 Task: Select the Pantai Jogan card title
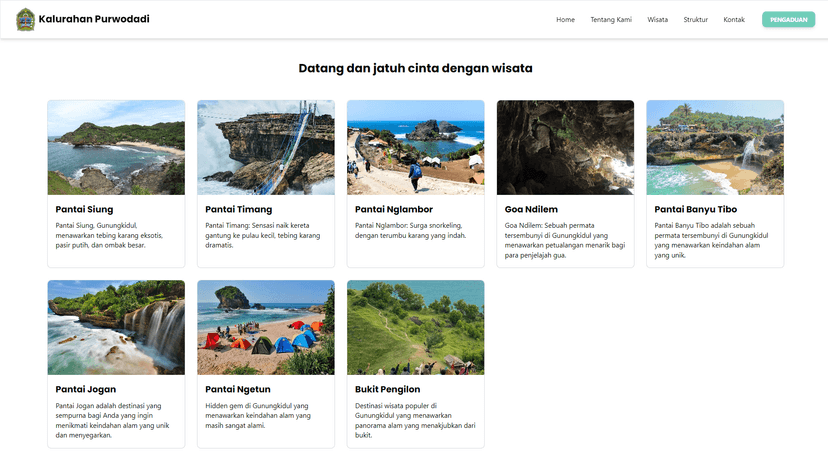(86, 390)
